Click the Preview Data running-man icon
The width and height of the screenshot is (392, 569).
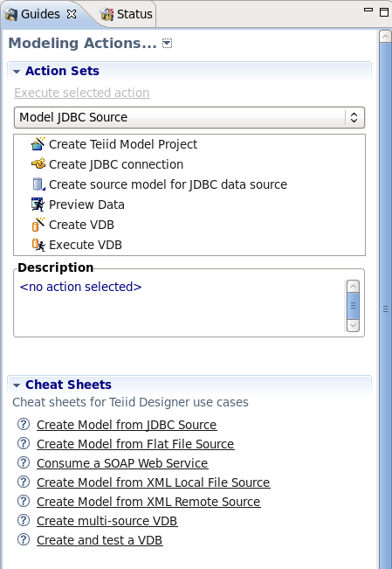38,205
